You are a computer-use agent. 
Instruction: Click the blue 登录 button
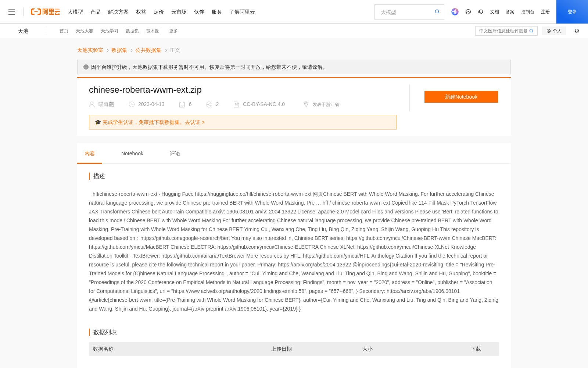tap(572, 12)
